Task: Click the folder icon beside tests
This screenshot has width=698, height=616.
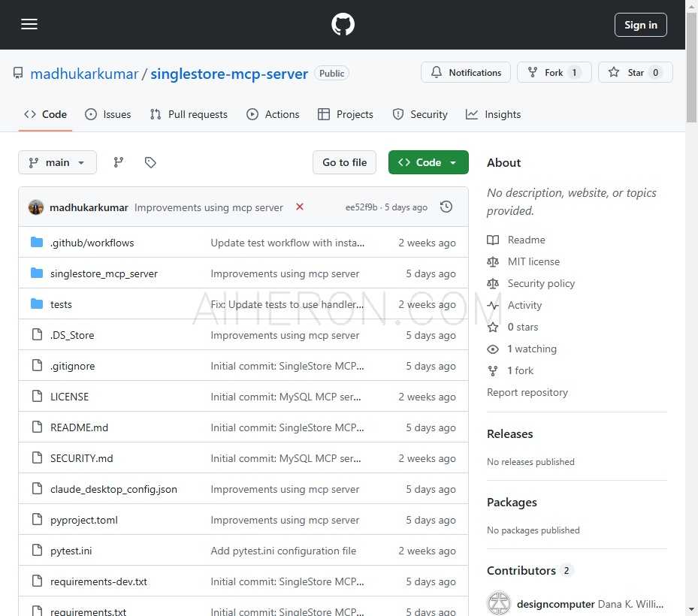Action: (37, 304)
